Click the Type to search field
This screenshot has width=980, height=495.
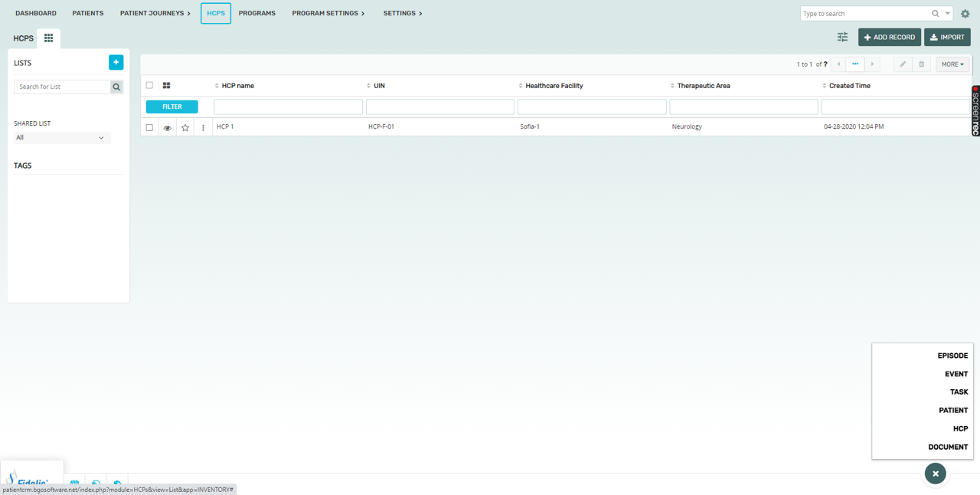click(x=865, y=14)
